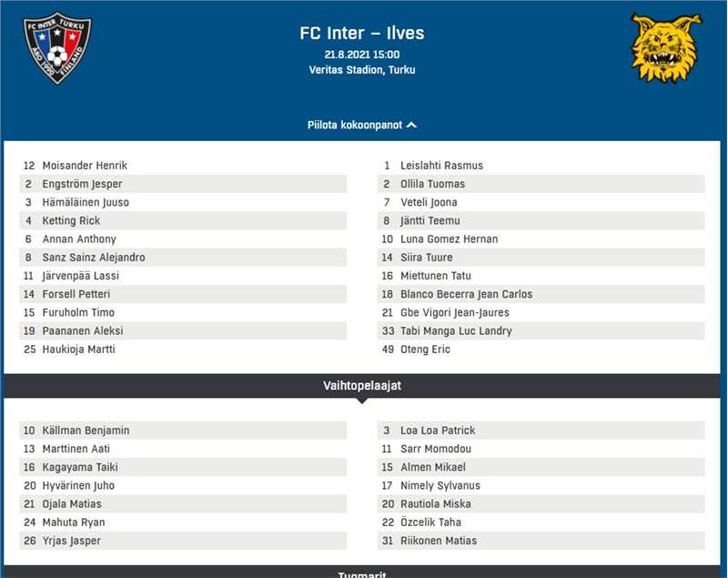Select Blanco Becerra Jean Carlos

click(466, 294)
